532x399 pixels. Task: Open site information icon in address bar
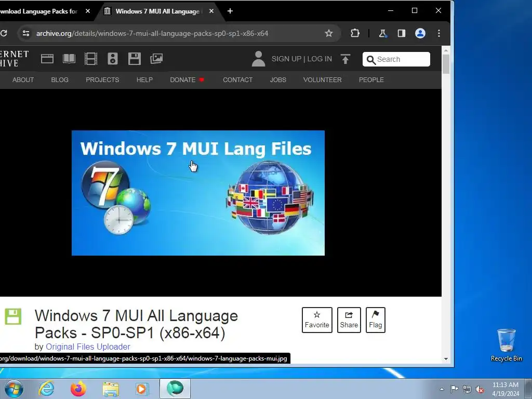click(x=26, y=33)
